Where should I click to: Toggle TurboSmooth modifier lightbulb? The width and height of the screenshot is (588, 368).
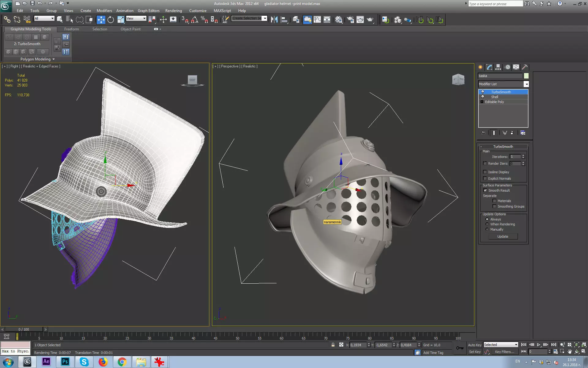pos(483,92)
